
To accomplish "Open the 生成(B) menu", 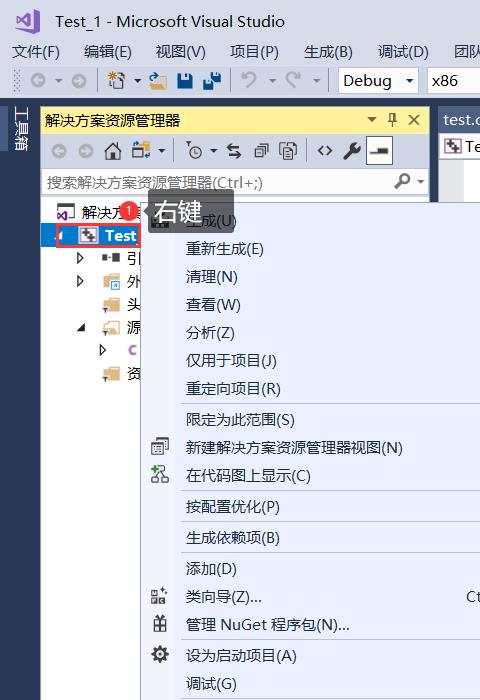I will pos(328,52).
